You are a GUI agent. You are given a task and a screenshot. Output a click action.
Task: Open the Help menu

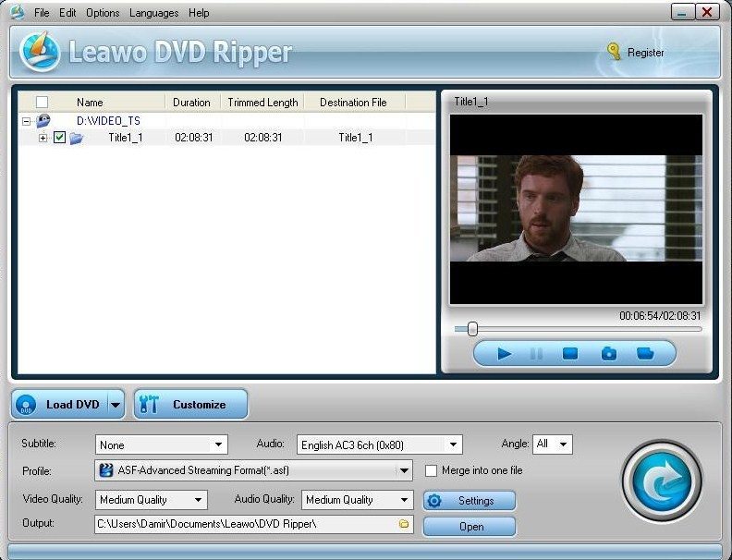199,13
